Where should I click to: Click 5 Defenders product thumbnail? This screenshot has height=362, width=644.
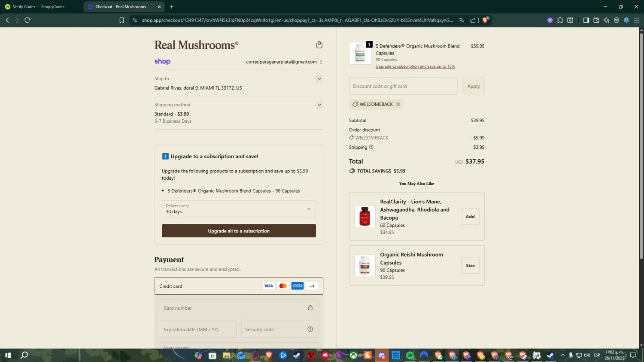[360, 53]
